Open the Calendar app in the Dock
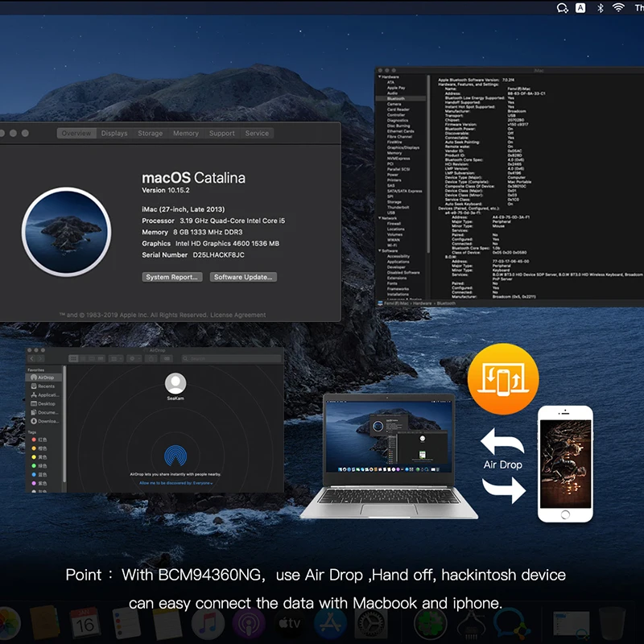 point(85,624)
